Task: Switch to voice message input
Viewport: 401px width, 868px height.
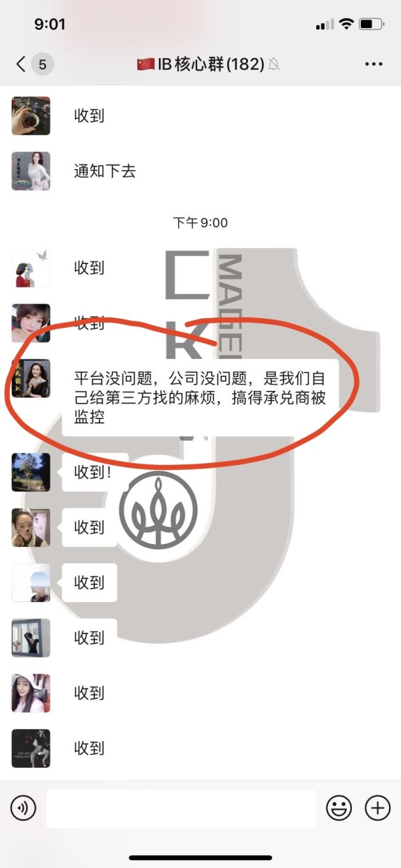Action: 23,809
